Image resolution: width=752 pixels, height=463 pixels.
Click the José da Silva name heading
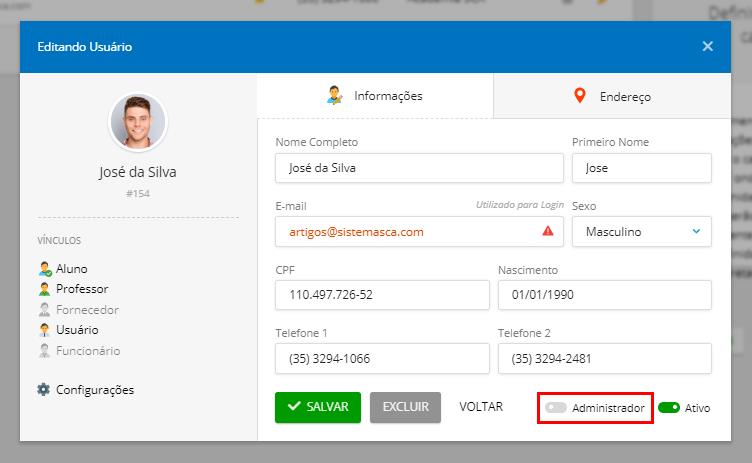(x=138, y=172)
